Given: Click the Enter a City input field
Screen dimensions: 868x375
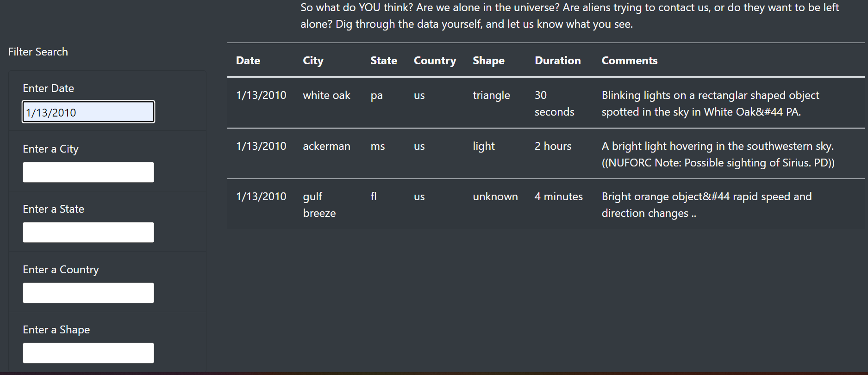Looking at the screenshot, I should tap(88, 172).
